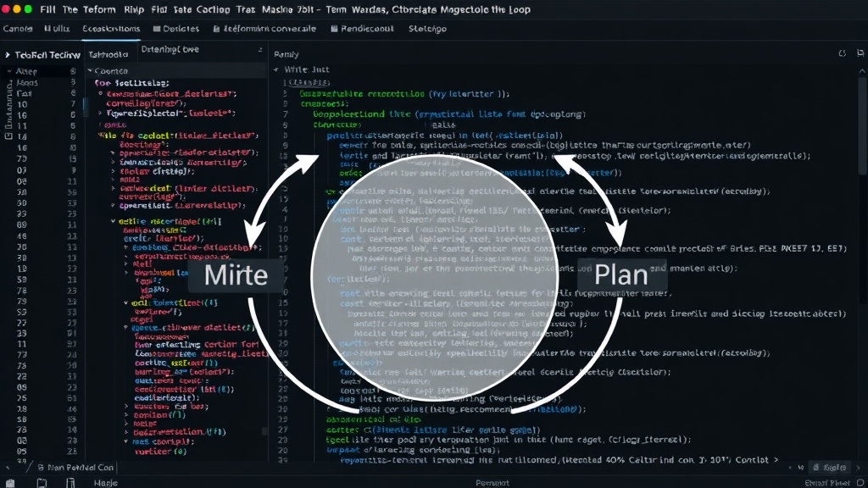The width and height of the screenshot is (868, 488).
Task: Click the small square icon in left gutter
Action: (x=8, y=136)
